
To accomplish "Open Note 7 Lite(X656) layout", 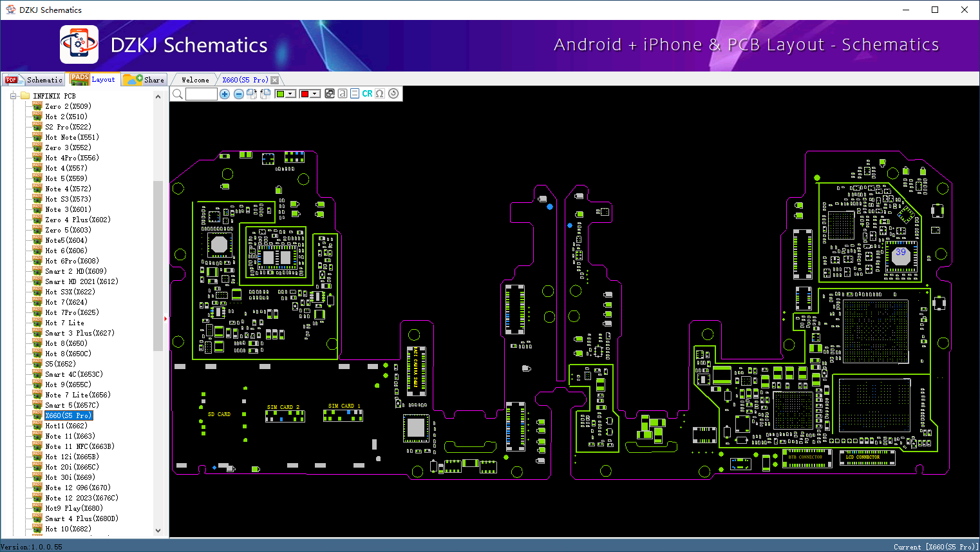I will [x=78, y=395].
